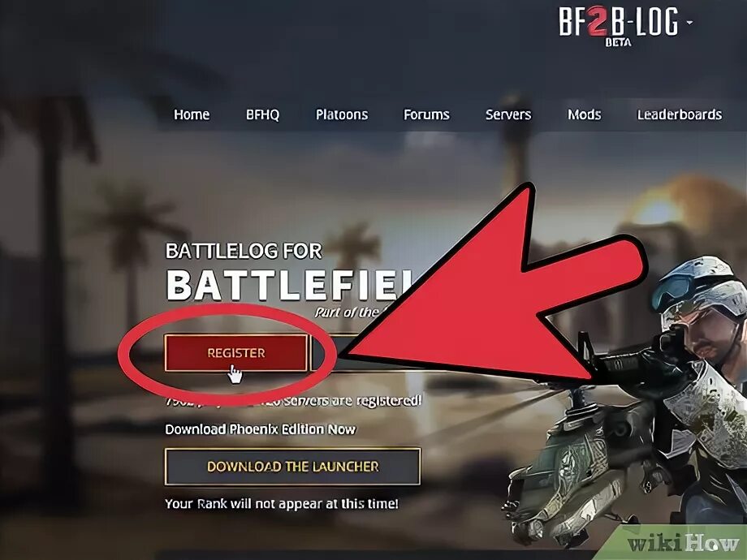
Task: Go to the BFHQ page
Action: tap(262, 114)
